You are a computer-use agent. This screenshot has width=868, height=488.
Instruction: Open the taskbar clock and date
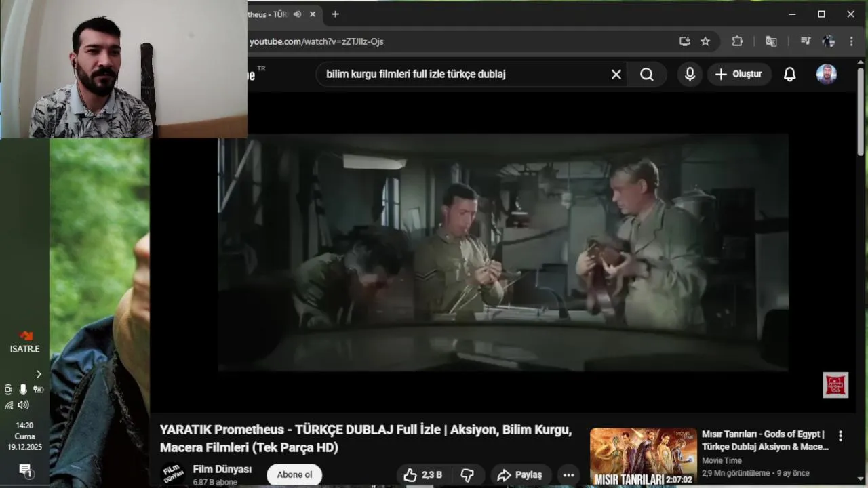(x=24, y=436)
